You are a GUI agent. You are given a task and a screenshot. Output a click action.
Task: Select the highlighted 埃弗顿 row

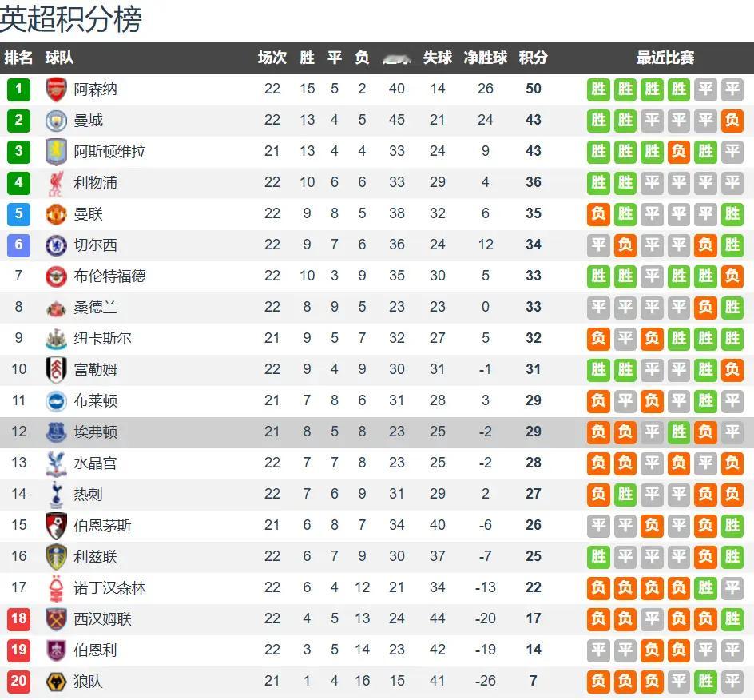(377, 432)
